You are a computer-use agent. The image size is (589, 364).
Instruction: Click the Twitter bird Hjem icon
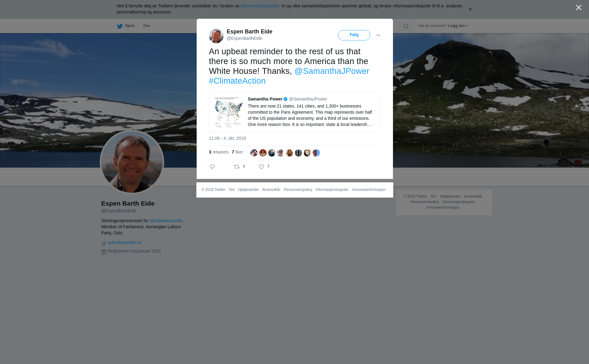(x=120, y=26)
